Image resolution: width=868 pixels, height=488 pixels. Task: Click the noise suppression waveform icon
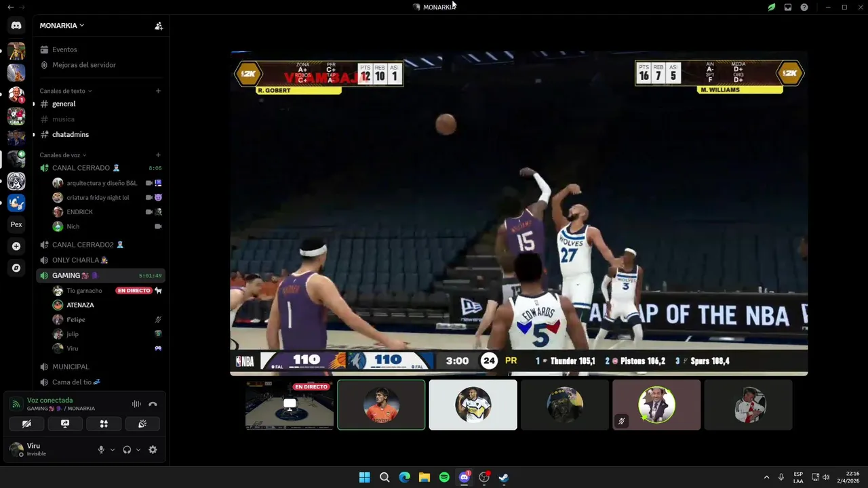coord(136,404)
